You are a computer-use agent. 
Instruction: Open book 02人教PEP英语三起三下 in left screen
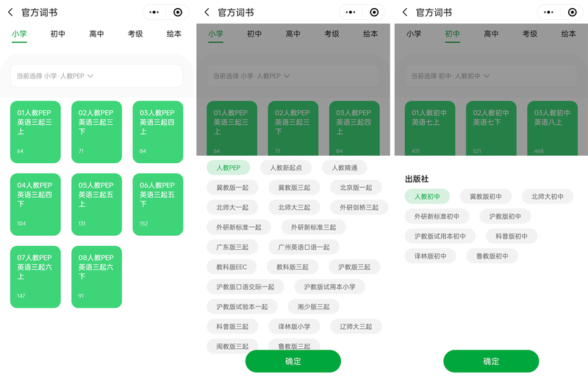(97, 132)
